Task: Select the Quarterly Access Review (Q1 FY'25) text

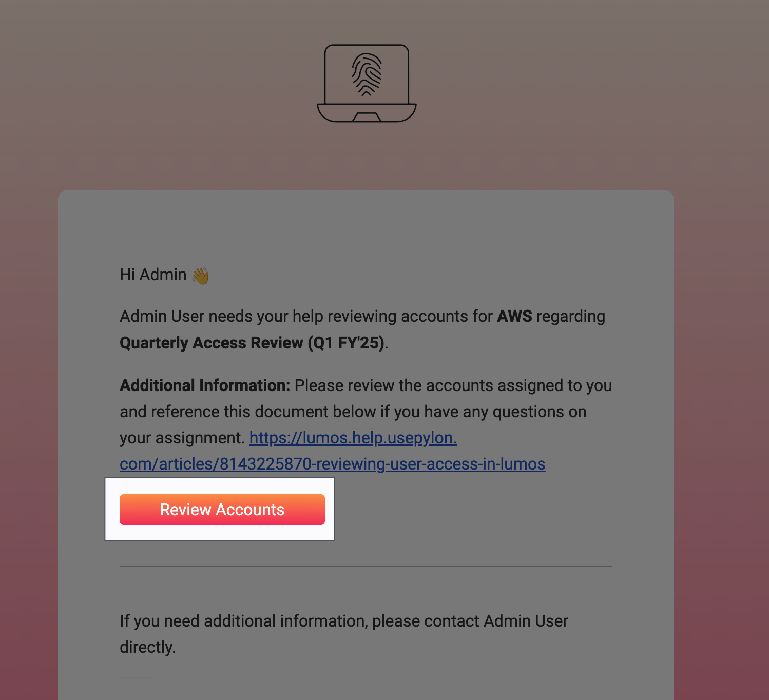Action: (x=252, y=343)
